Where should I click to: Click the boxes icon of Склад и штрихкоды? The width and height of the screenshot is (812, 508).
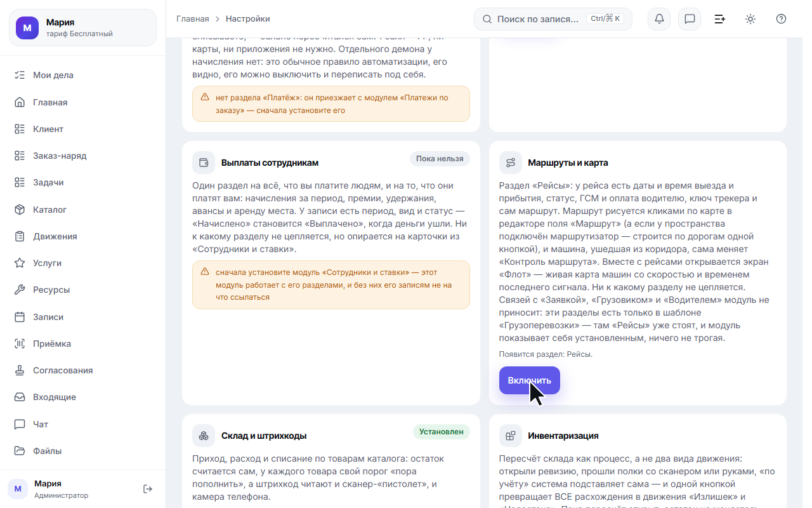[204, 436]
